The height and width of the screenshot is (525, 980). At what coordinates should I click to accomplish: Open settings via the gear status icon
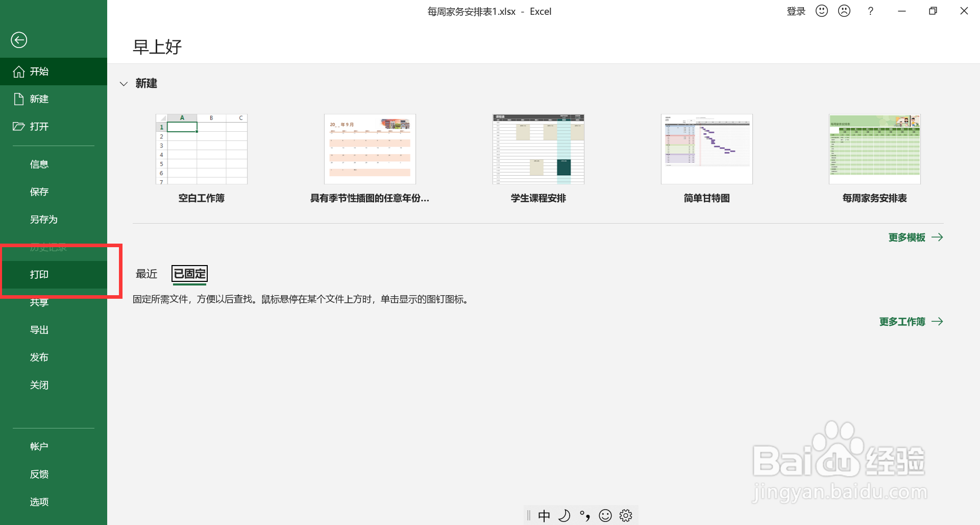626,515
